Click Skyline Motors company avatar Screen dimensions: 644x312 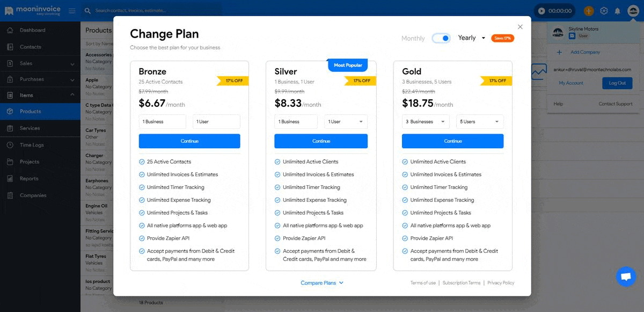pos(558,32)
